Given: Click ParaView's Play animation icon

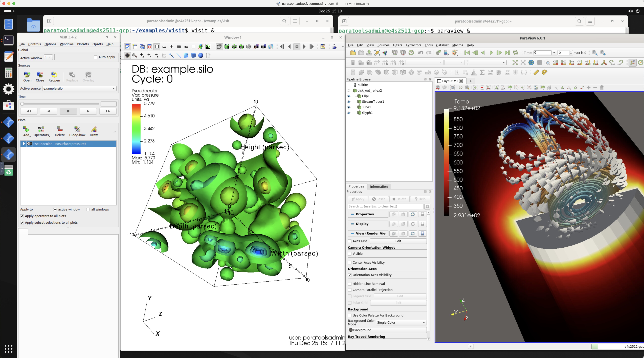Looking at the screenshot, I should (x=491, y=53).
